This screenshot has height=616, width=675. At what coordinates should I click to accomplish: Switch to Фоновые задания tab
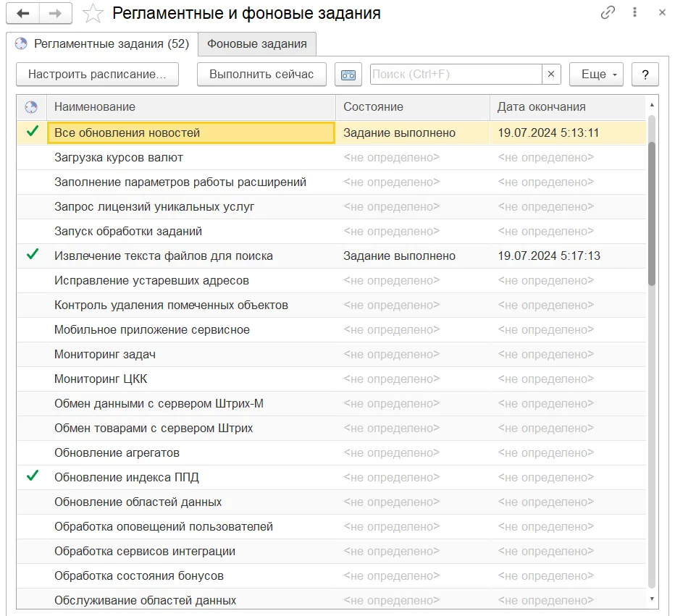click(257, 44)
